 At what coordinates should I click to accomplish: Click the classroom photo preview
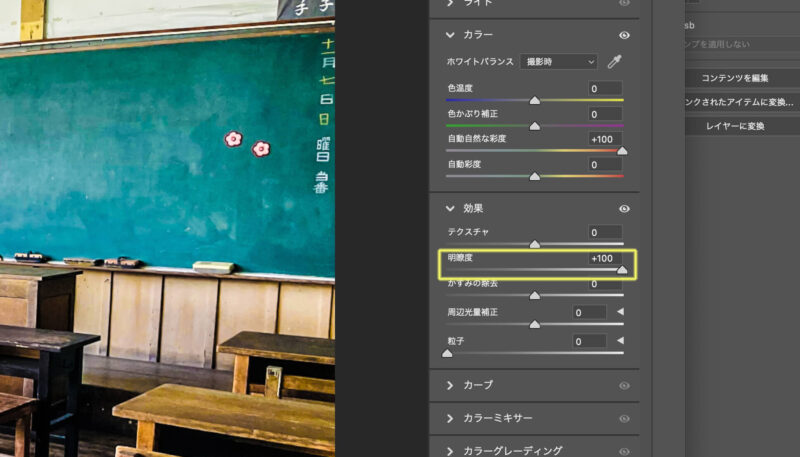tap(167, 228)
